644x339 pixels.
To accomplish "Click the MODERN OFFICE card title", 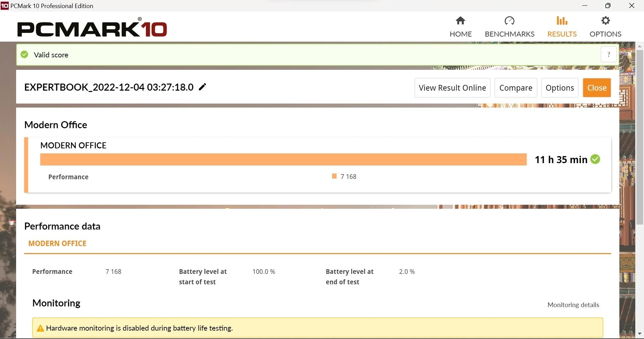I will [x=73, y=145].
